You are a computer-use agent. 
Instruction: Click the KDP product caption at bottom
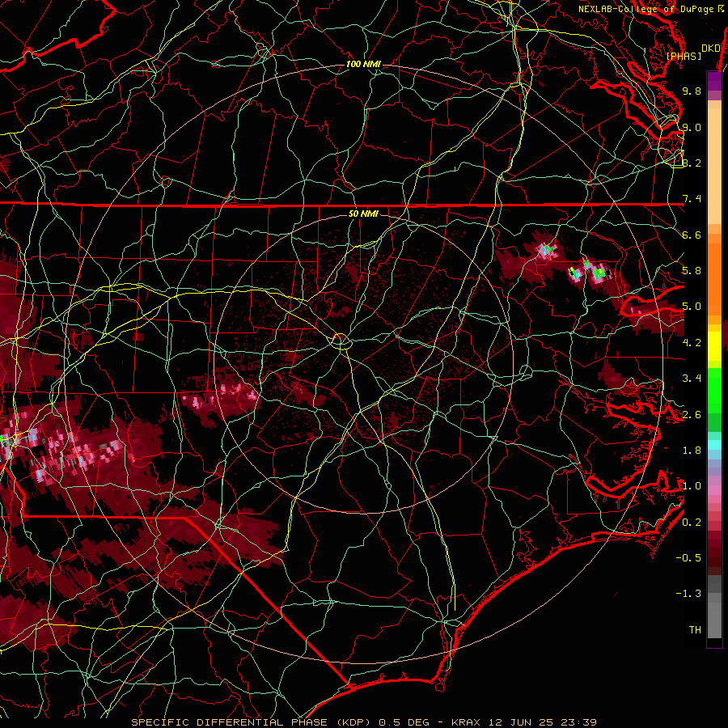(364, 722)
